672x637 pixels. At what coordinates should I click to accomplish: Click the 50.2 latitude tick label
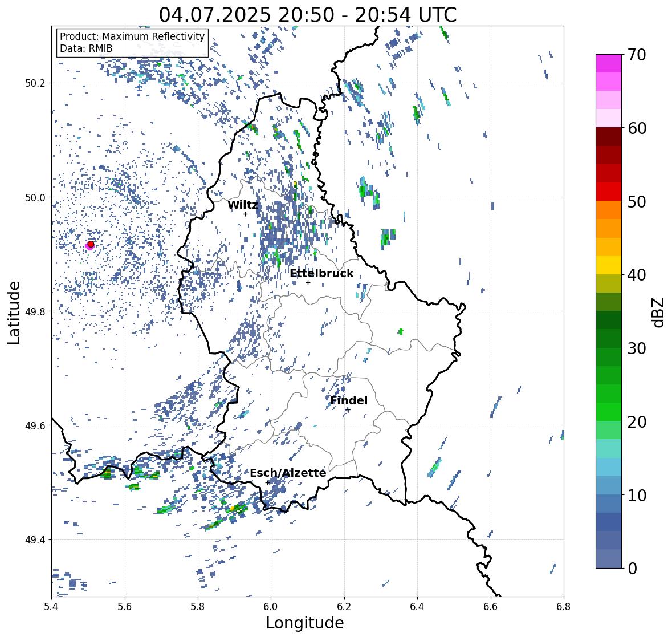pos(35,83)
